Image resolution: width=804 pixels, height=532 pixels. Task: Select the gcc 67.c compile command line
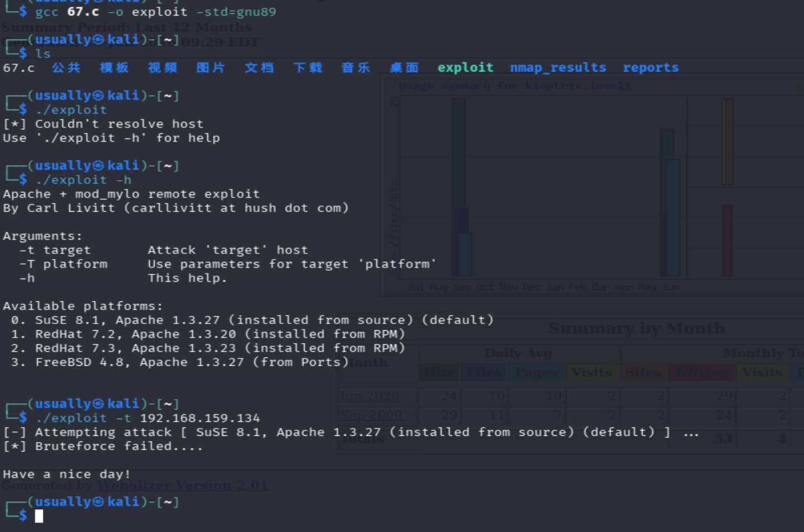pyautogui.click(x=156, y=12)
